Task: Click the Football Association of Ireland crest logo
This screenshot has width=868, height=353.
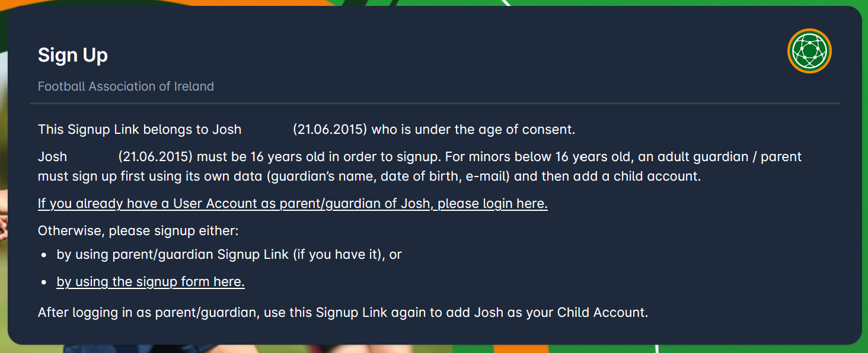Action: (810, 51)
